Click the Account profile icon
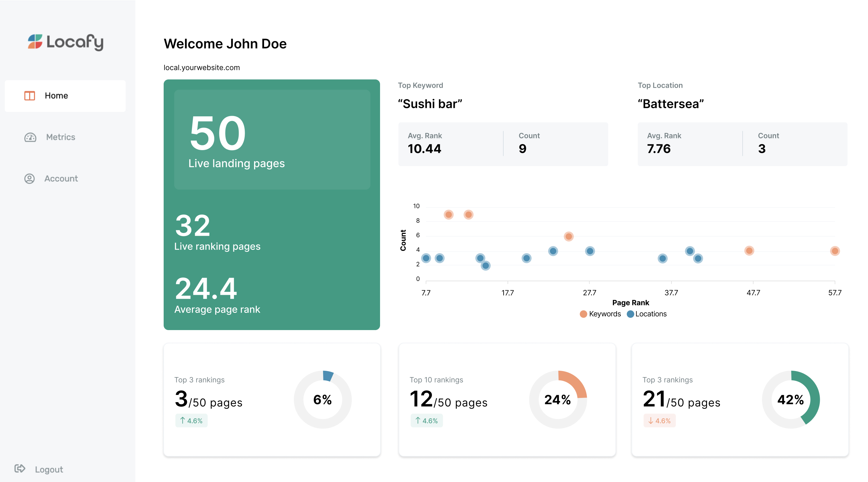This screenshot has height=482, width=868. 30,179
